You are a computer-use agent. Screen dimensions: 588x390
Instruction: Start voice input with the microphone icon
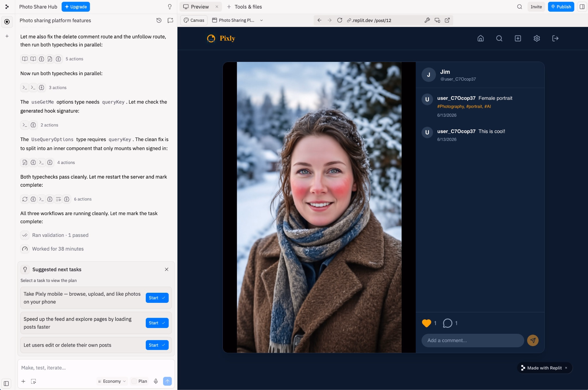[156, 381]
